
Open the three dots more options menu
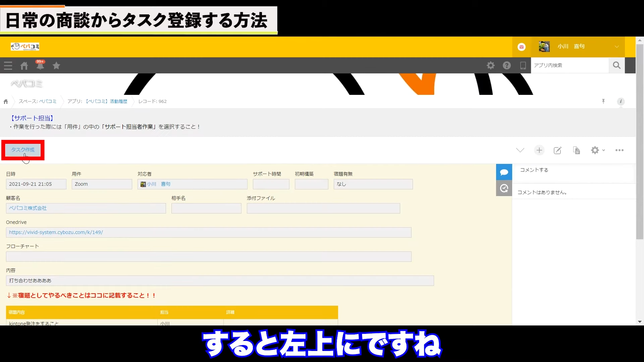tap(619, 150)
